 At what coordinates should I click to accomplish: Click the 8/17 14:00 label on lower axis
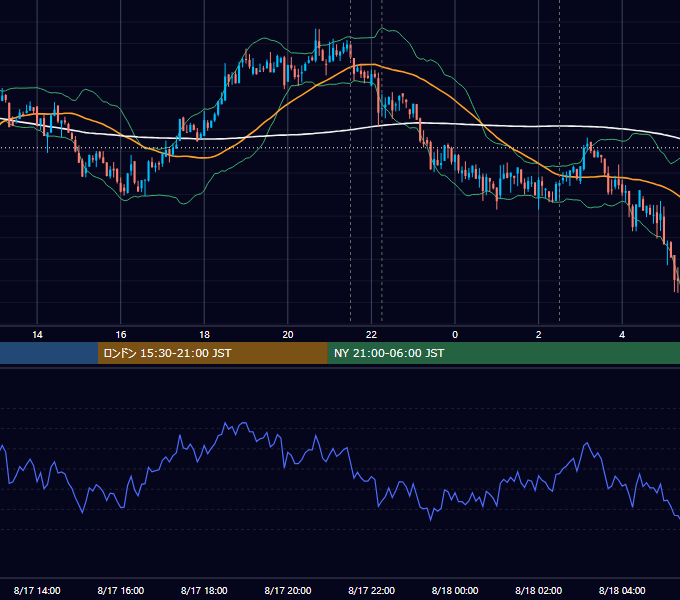[x=37, y=590]
